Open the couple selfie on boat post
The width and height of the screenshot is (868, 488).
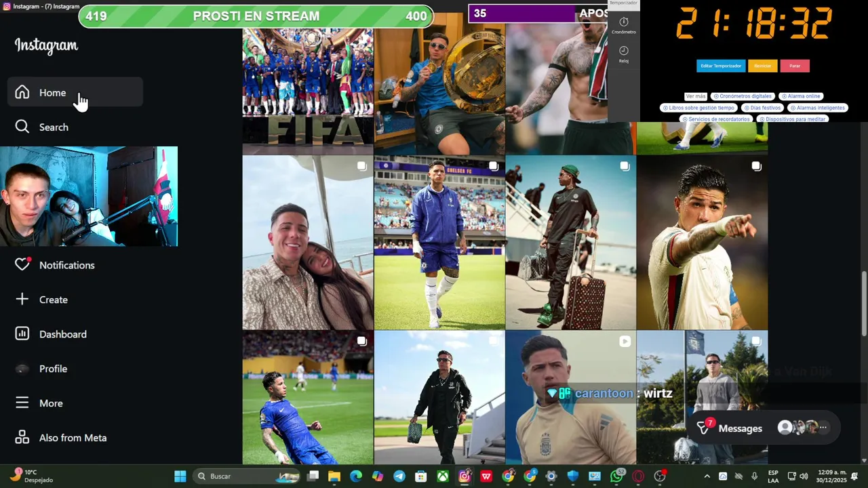[x=308, y=243]
